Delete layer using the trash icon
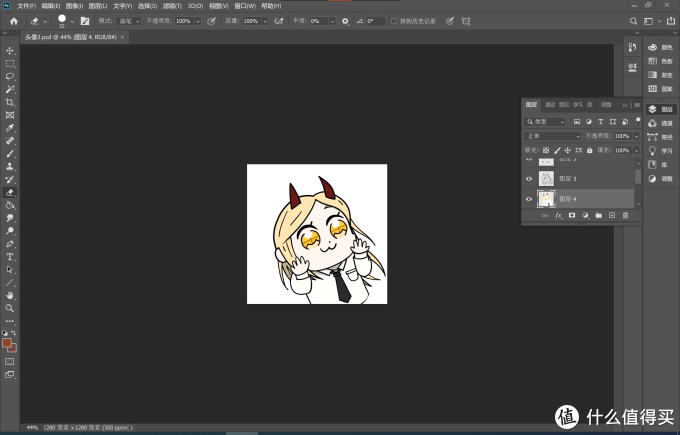 625,216
